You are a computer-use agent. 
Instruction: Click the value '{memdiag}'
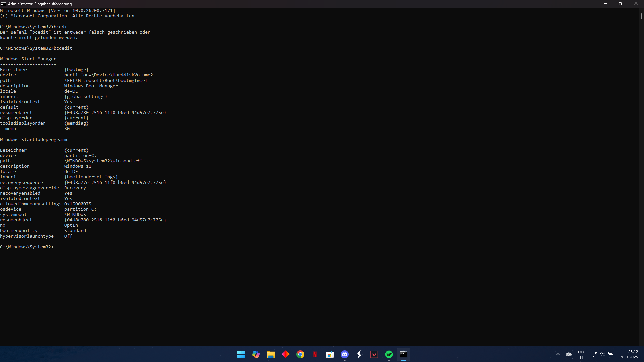tap(77, 123)
